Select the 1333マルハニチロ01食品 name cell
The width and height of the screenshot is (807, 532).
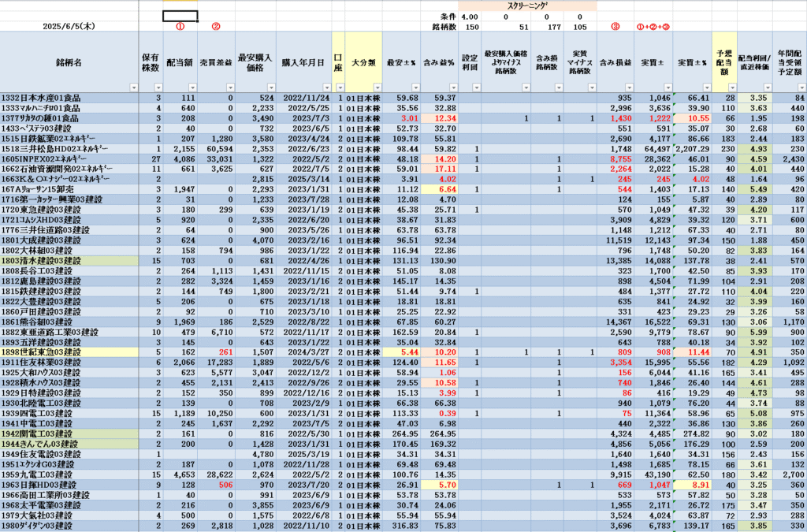pyautogui.click(x=69, y=108)
